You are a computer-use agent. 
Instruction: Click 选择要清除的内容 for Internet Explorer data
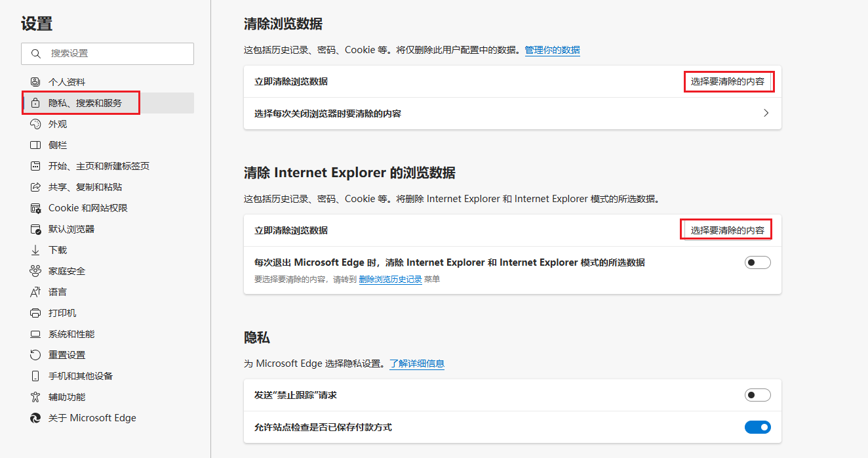pyautogui.click(x=728, y=230)
